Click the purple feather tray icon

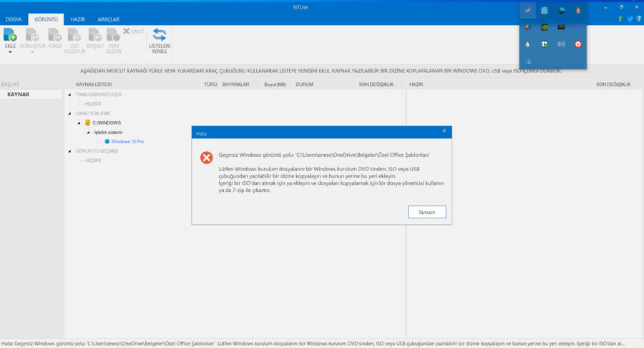click(x=528, y=10)
